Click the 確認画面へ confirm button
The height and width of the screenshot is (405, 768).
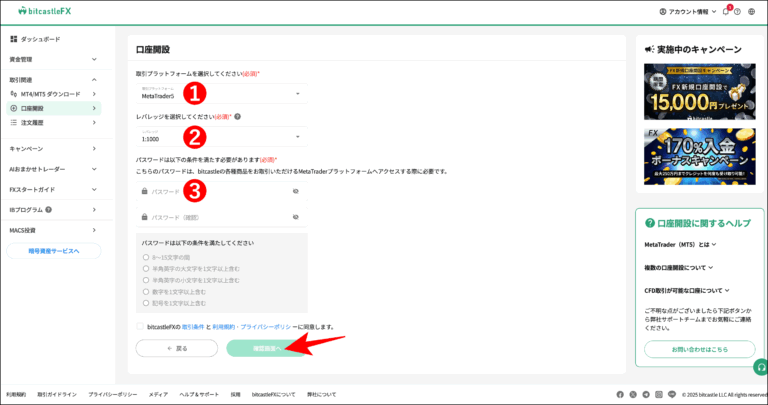point(266,348)
